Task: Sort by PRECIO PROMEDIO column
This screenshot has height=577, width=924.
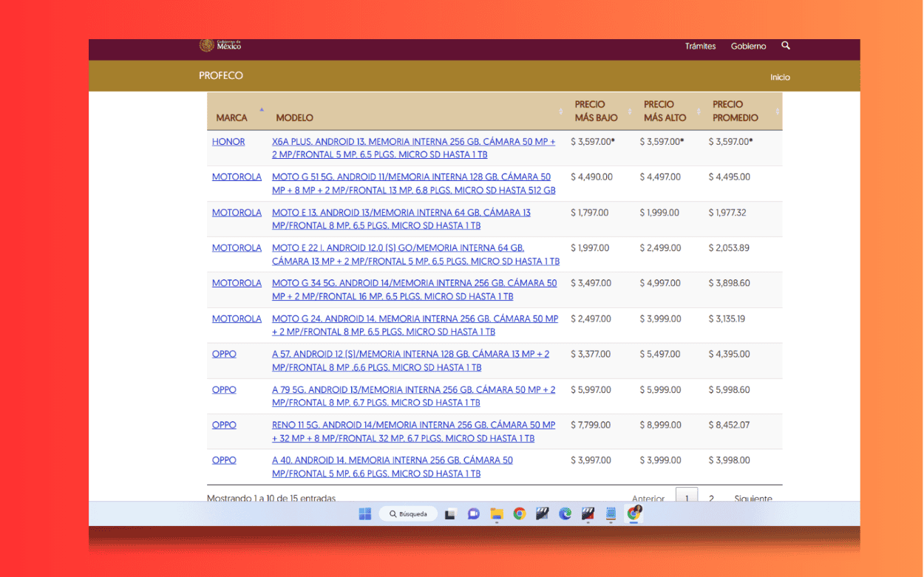Action: 735,111
